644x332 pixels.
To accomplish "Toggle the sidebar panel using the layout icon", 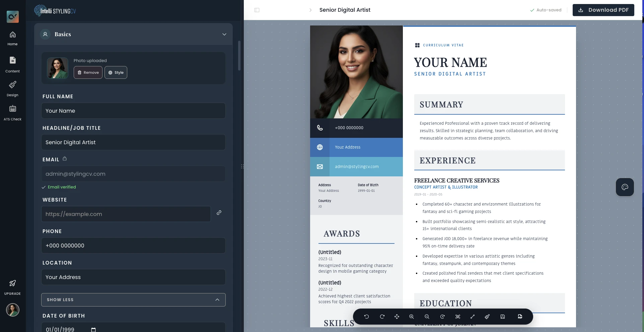I will [257, 10].
